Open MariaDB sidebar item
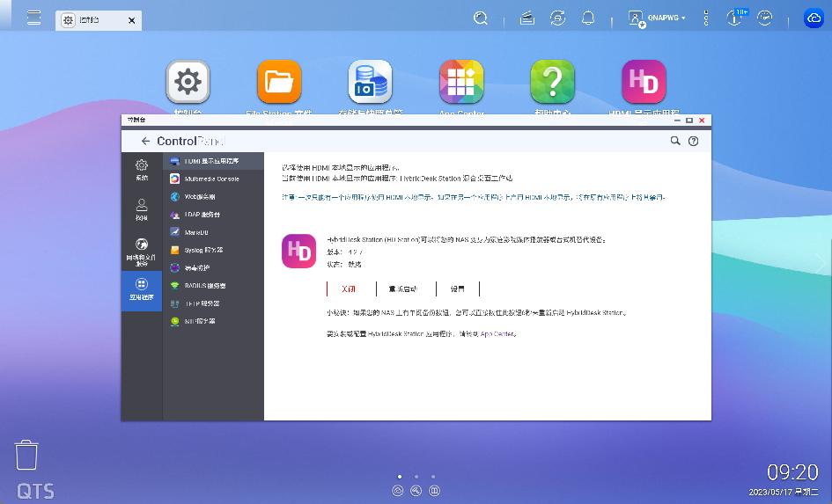 tap(213, 232)
